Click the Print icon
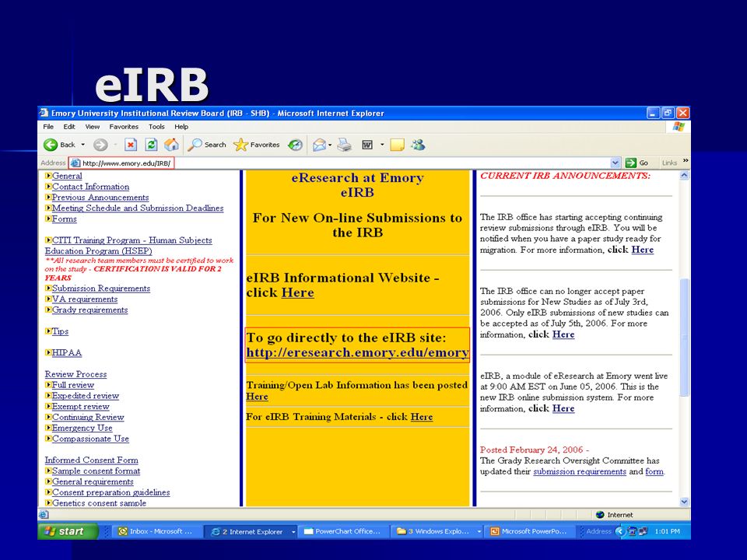Image resolution: width=747 pixels, height=560 pixels. click(345, 145)
